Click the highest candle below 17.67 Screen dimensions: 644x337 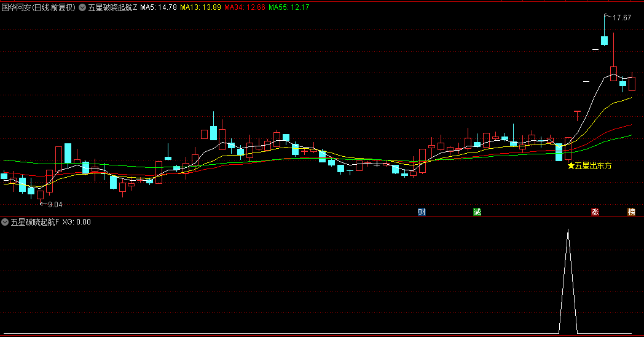(x=604, y=40)
